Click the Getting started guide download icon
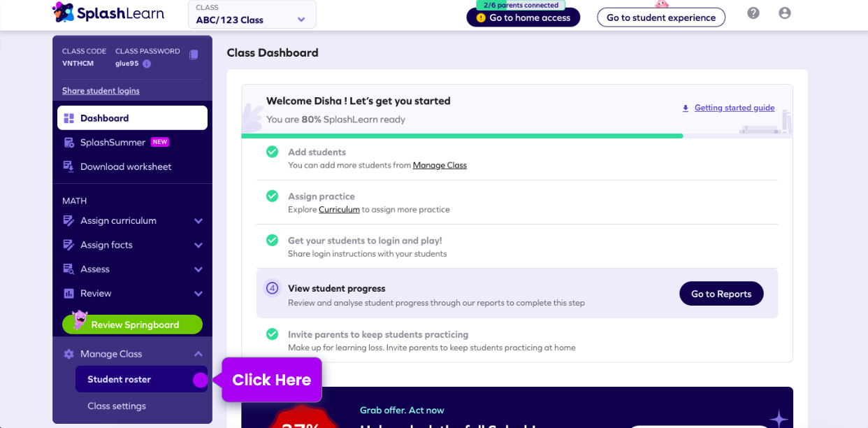868x428 pixels. 686,108
